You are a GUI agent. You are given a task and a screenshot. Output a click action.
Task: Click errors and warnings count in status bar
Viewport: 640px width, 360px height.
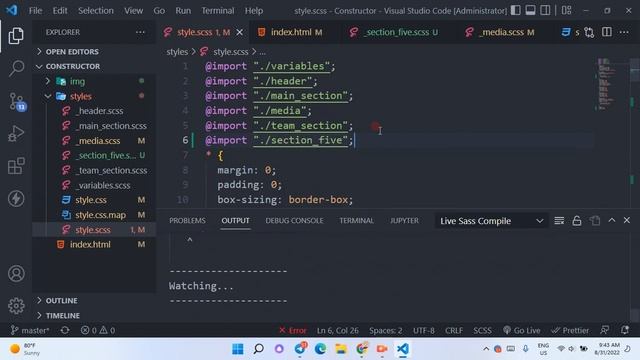pyautogui.click(x=98, y=330)
